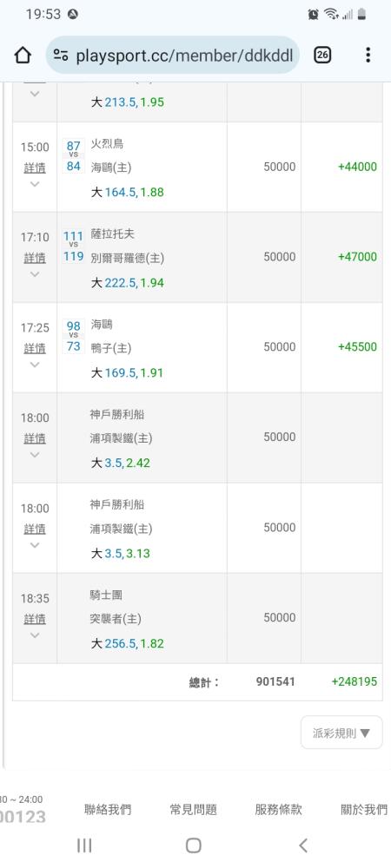Tap the playsport.cc address bar
The image size is (391, 868).
click(173, 55)
